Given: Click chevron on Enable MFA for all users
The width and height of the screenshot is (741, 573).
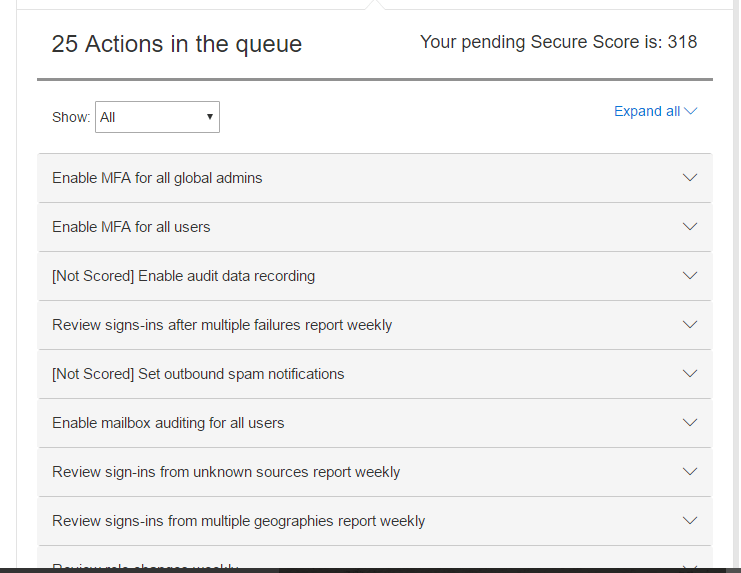Looking at the screenshot, I should (x=689, y=227).
